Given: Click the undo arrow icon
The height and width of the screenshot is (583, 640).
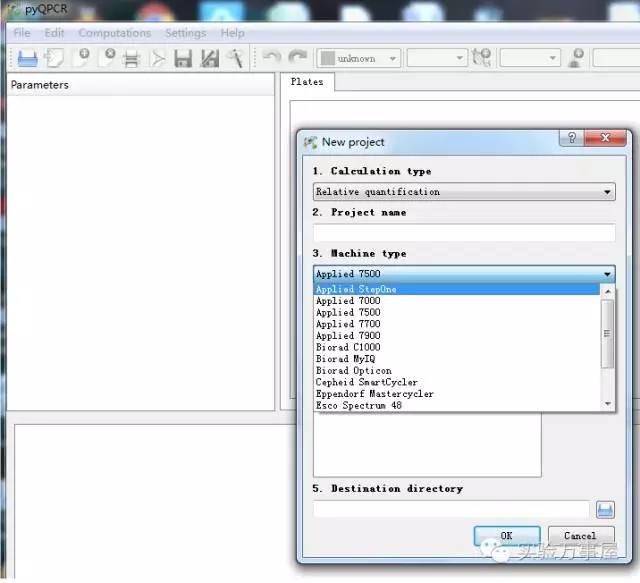Looking at the screenshot, I should click(x=271, y=57).
